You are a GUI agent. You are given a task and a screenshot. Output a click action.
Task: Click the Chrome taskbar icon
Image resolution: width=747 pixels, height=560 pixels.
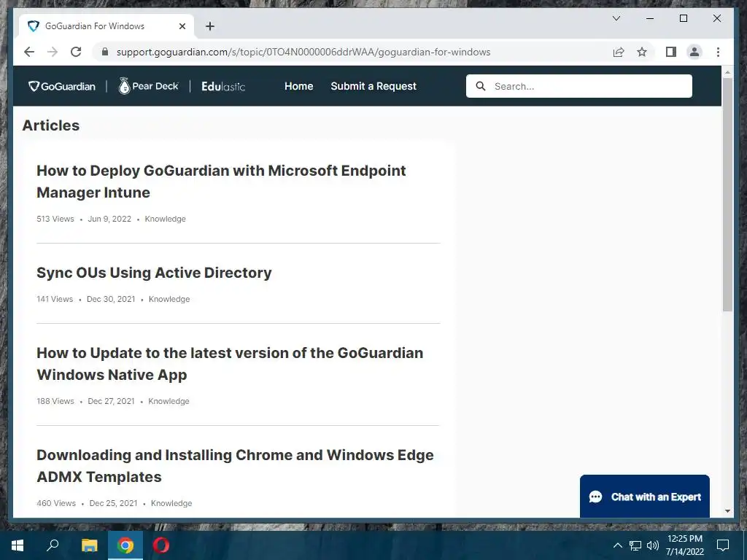click(125, 545)
